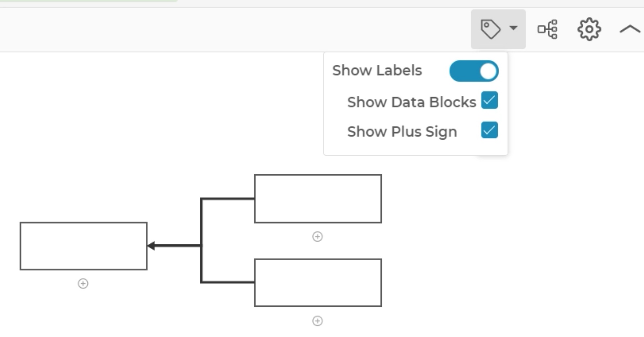Viewport: 644px width, 337px height.
Task: Uncheck Show Data Blocks
Action: [489, 101]
